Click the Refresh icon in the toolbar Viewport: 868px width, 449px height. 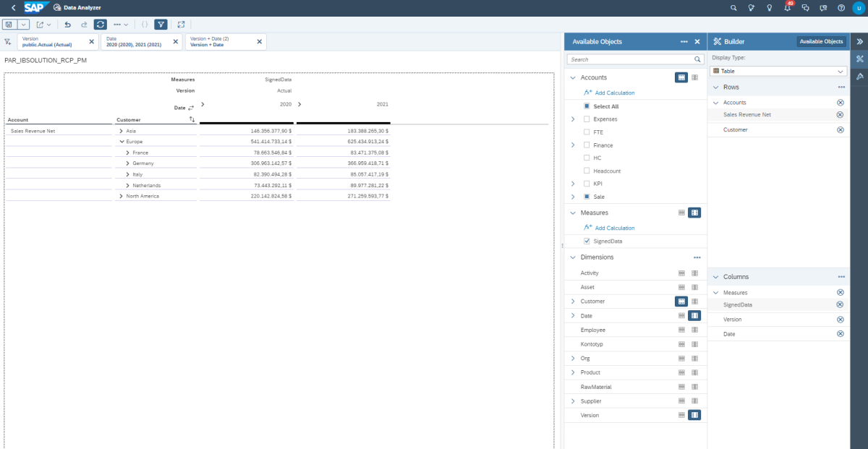pos(101,24)
